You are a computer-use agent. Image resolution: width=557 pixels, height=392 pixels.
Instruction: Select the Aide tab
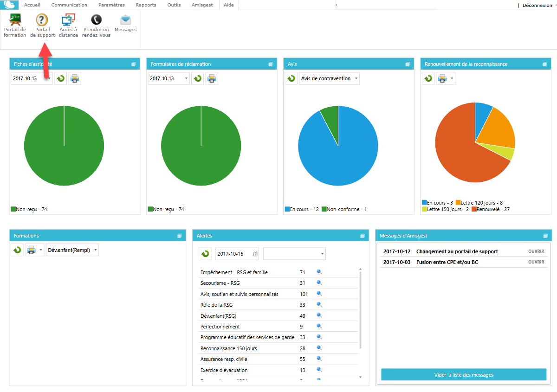pyautogui.click(x=229, y=5)
